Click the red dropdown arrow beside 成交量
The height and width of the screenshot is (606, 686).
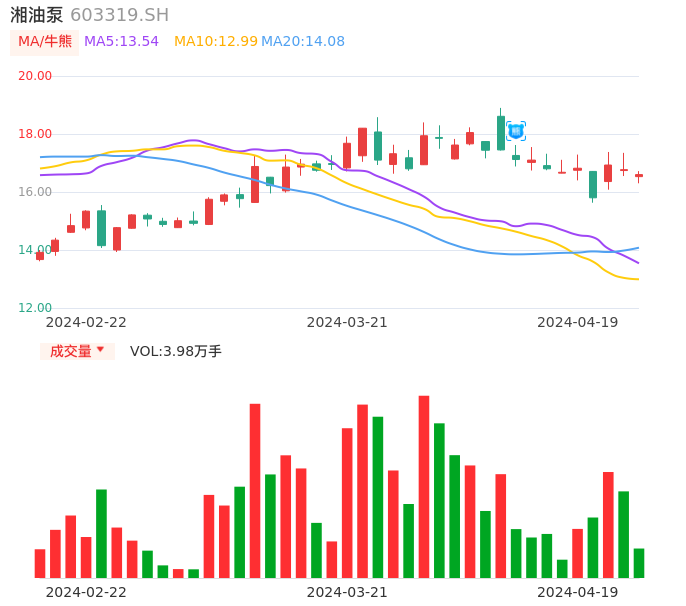click(100, 350)
